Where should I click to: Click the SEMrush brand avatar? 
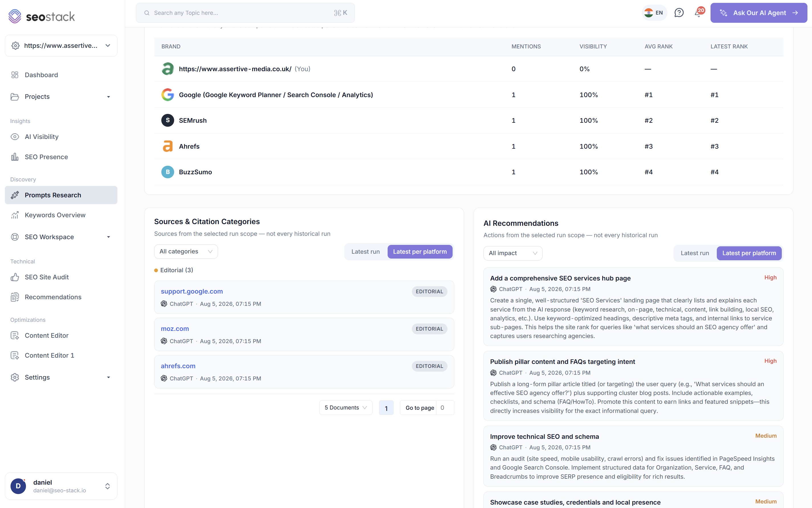tap(167, 120)
